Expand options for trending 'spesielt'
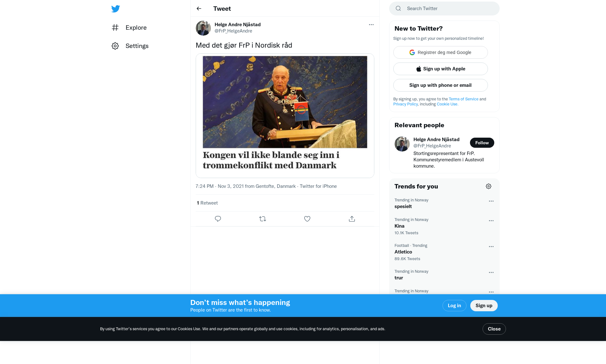This screenshot has height=364, width=606. (491, 201)
